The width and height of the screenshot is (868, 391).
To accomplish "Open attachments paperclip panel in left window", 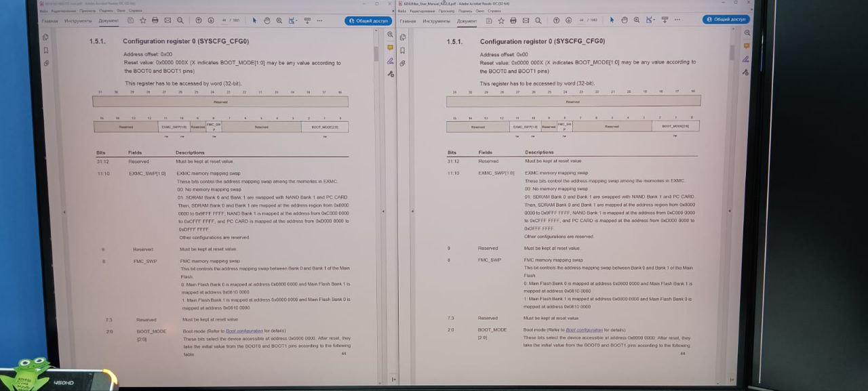I will [x=45, y=63].
